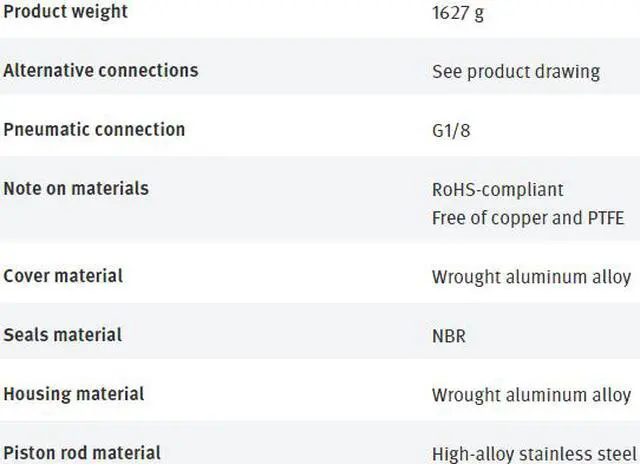Image resolution: width=640 pixels, height=464 pixels.
Task: Click the Product weight label
Action: [65, 12]
